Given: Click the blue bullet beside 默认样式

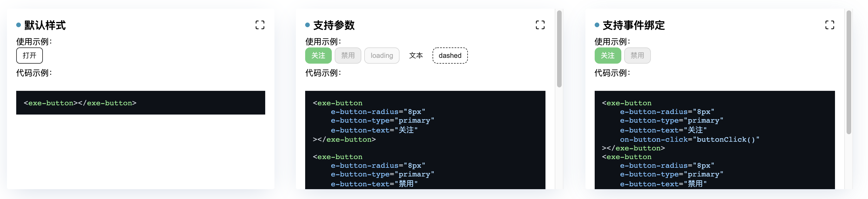Looking at the screenshot, I should pyautogui.click(x=19, y=25).
